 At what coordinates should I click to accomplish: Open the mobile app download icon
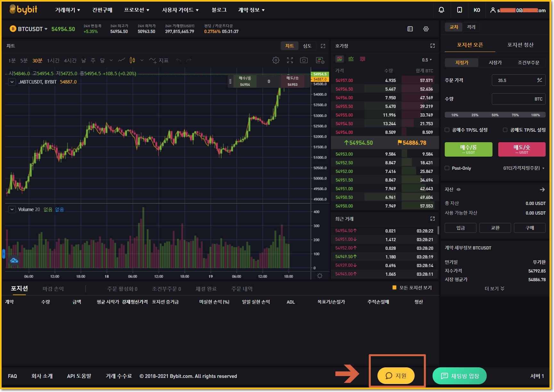[459, 10]
